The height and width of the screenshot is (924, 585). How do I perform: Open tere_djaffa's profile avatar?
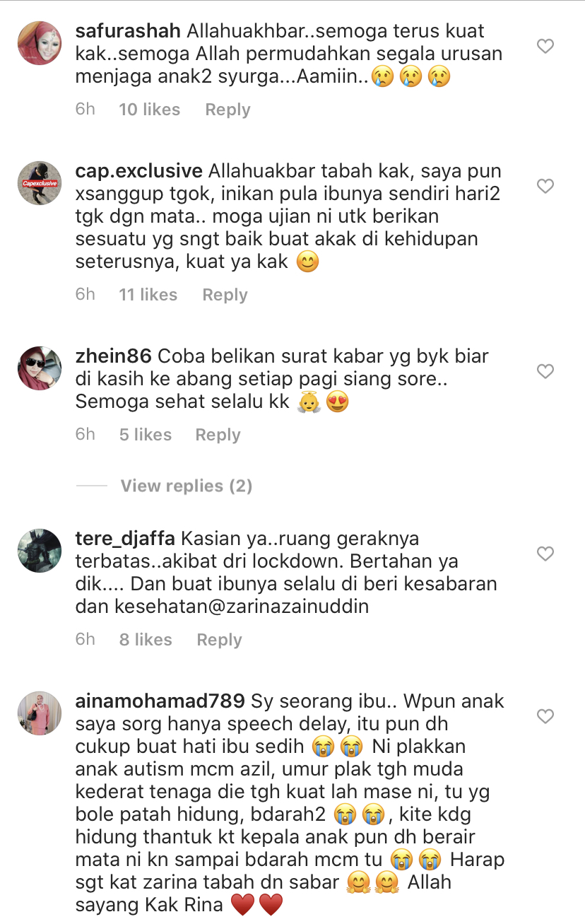click(39, 551)
